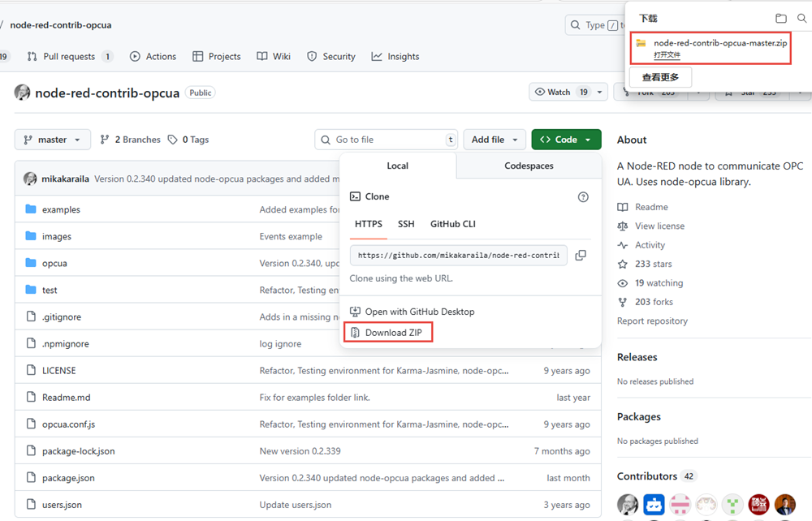
Task: Focus the top search box labeled Type
Action: [595, 25]
